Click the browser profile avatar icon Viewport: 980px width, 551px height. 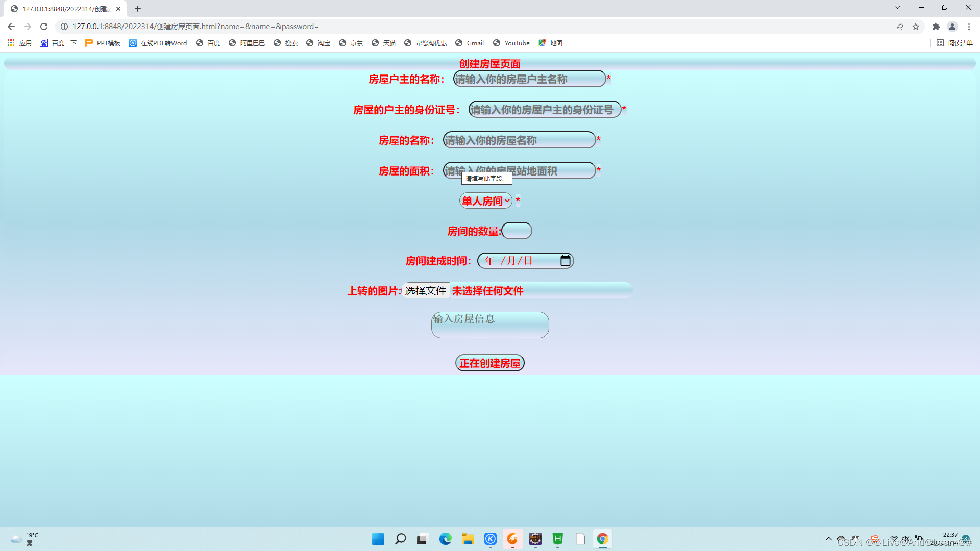point(953,27)
